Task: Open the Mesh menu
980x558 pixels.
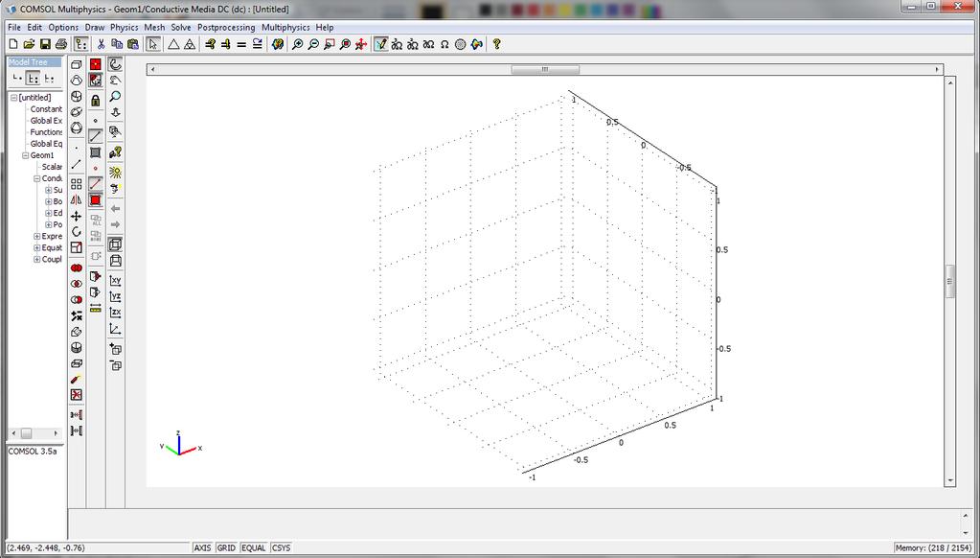Action: click(x=154, y=28)
